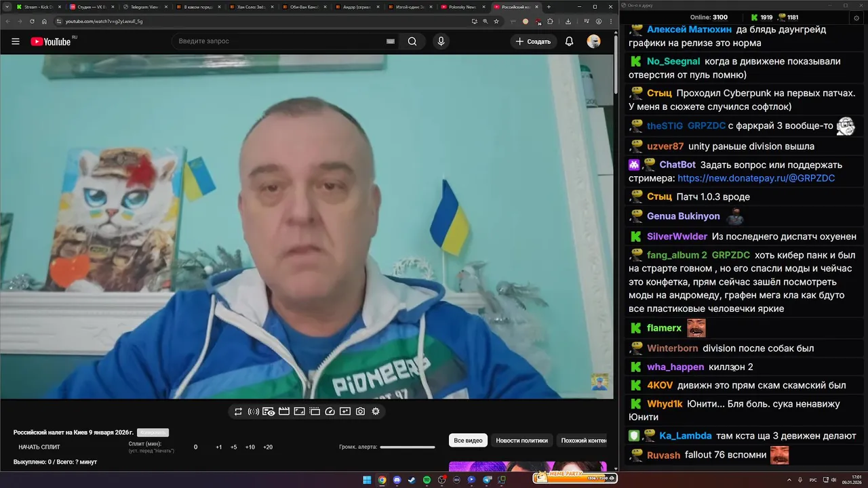Open the YouTube hamburger guide menu
This screenshot has height=488, width=868.
click(16, 41)
